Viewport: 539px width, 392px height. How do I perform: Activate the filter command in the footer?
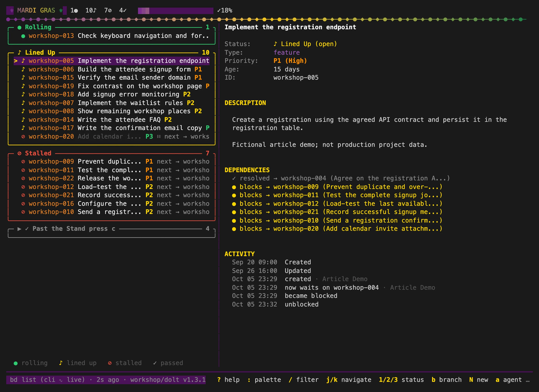point(304,380)
